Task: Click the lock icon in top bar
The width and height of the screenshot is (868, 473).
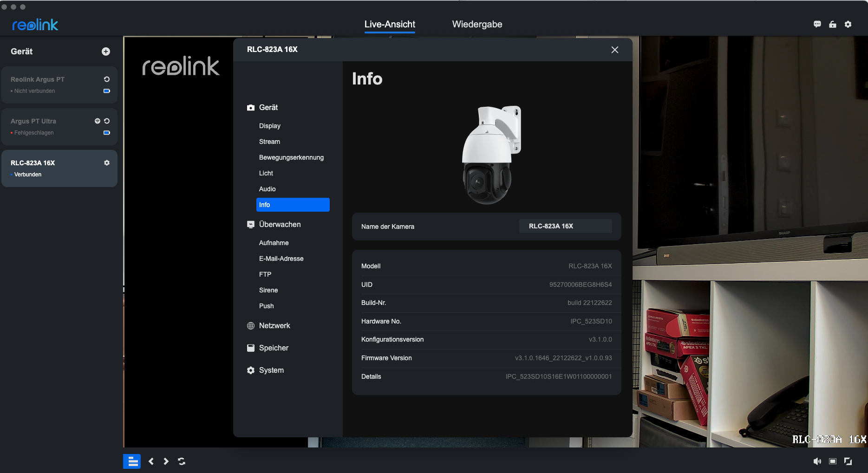Action: [833, 25]
